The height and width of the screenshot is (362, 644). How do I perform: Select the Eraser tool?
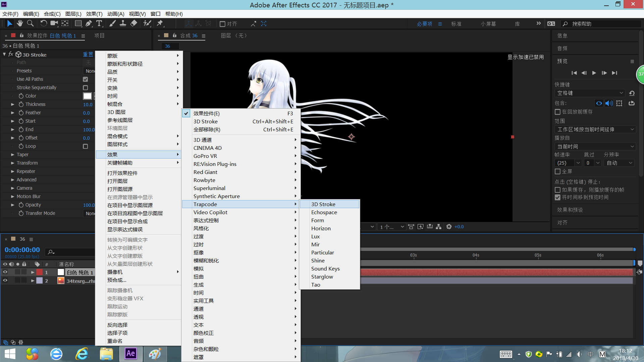point(134,23)
